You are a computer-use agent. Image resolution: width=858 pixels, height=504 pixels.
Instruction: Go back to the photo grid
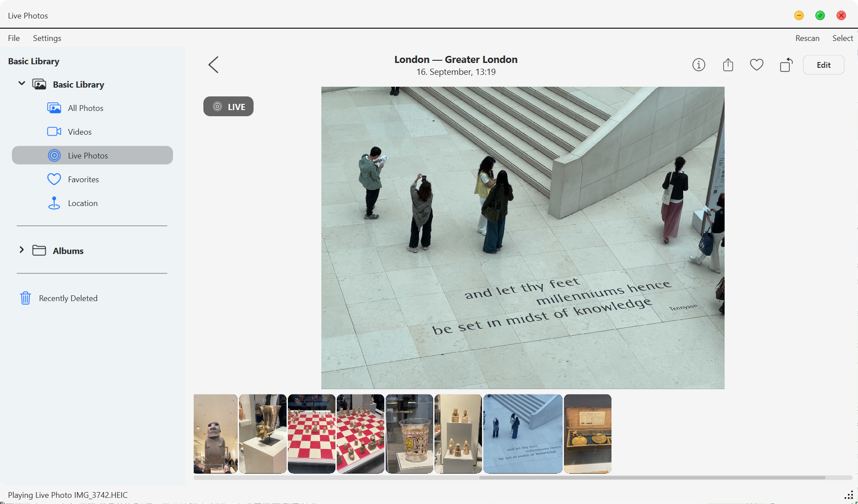coord(213,64)
